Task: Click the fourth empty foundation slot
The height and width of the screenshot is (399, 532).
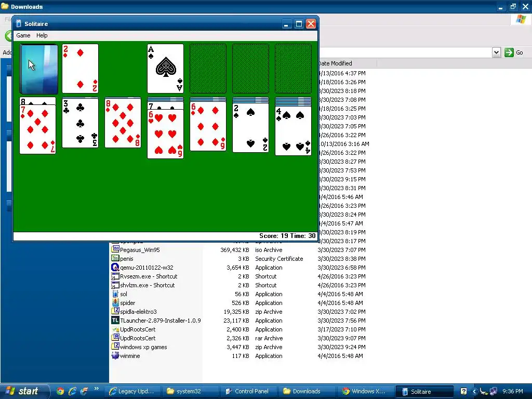Action: click(293, 69)
